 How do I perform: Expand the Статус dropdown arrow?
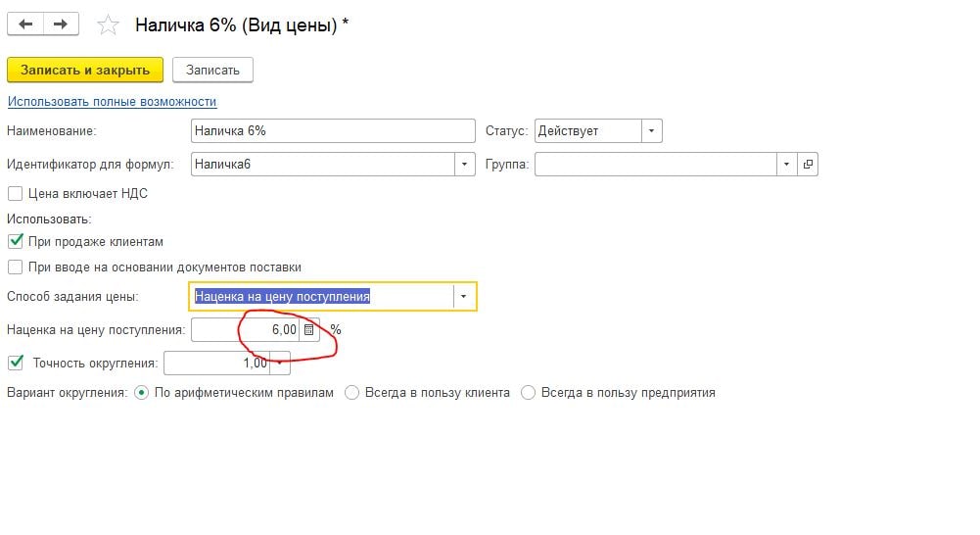pos(651,131)
